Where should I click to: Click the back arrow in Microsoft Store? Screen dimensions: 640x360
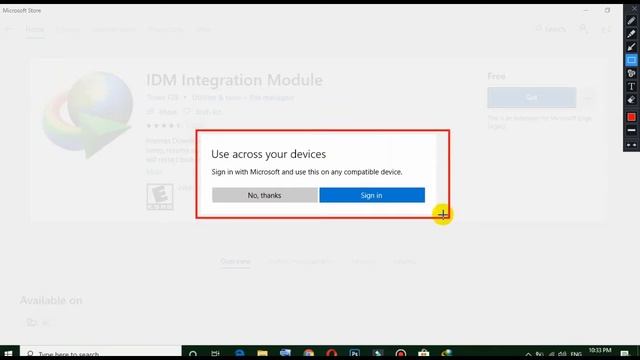(x=9, y=29)
